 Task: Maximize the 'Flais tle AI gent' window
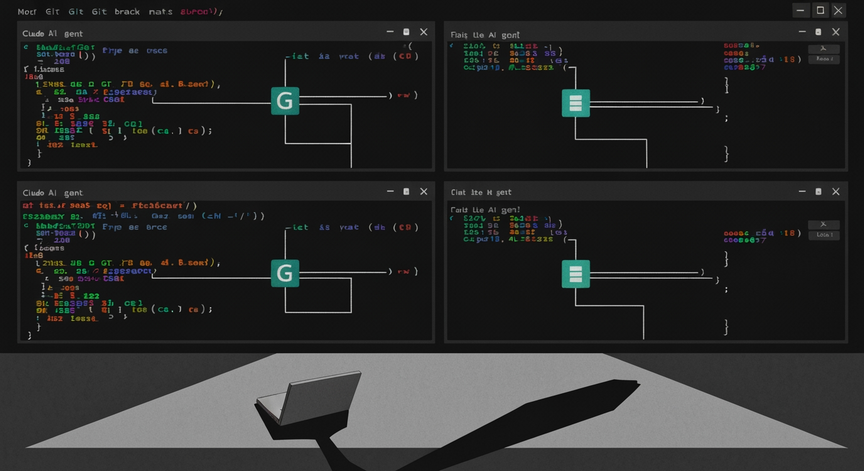(818, 32)
